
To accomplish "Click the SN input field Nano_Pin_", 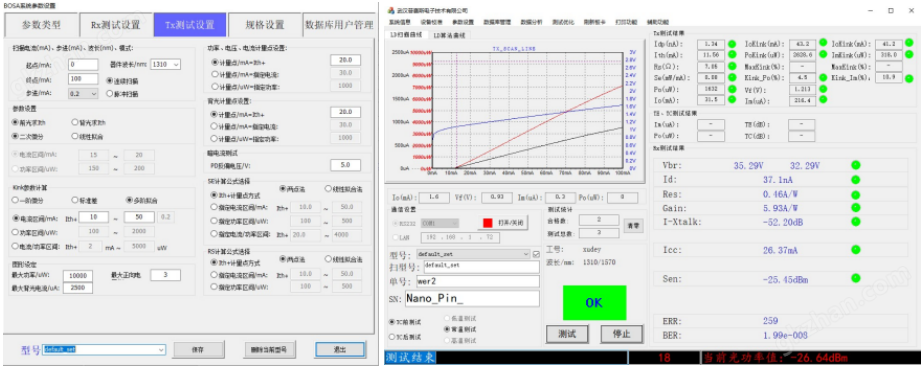I will click(x=472, y=299).
